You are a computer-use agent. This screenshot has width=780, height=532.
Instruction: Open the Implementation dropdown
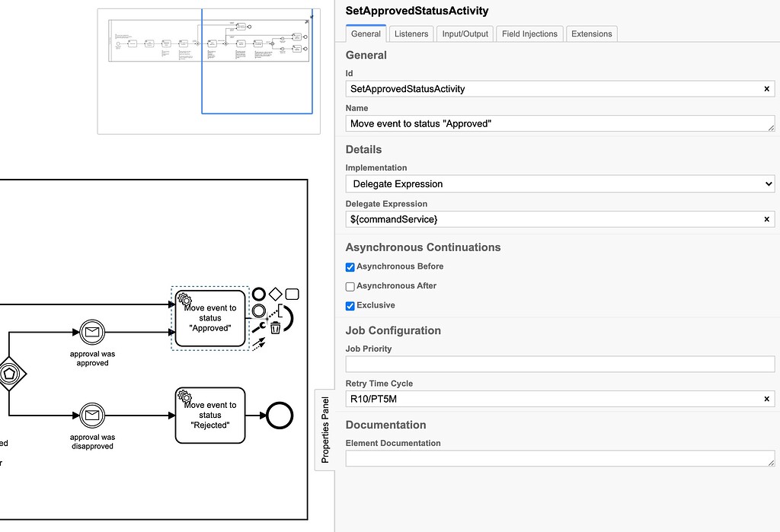560,183
